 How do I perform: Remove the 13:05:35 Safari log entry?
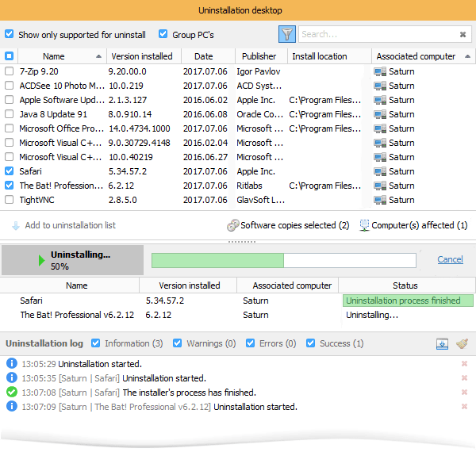[x=464, y=378]
